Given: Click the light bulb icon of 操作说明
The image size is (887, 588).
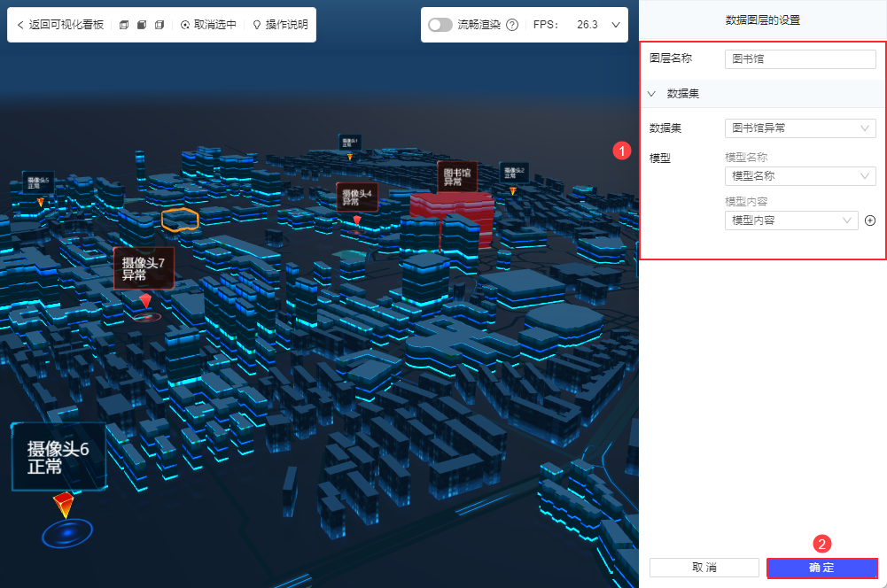Looking at the screenshot, I should point(257,25).
